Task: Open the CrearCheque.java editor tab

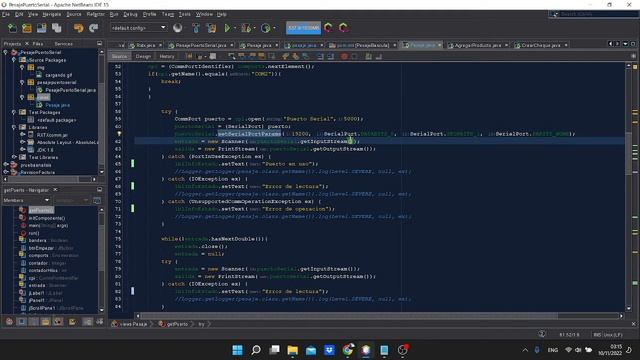Action: (540, 45)
